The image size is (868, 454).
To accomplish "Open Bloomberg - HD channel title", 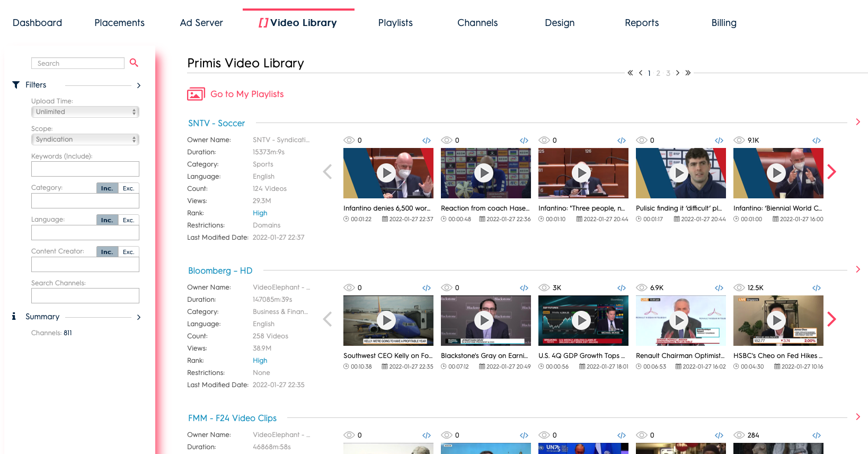I will [x=220, y=270].
